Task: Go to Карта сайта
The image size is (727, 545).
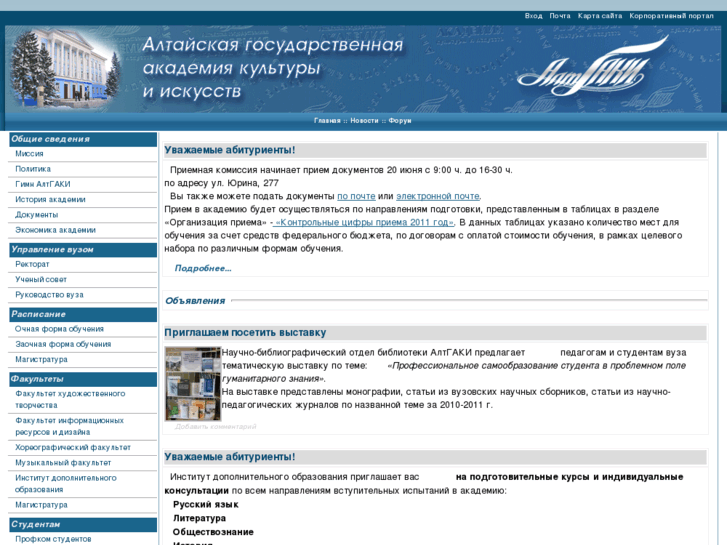Action: pos(599,16)
